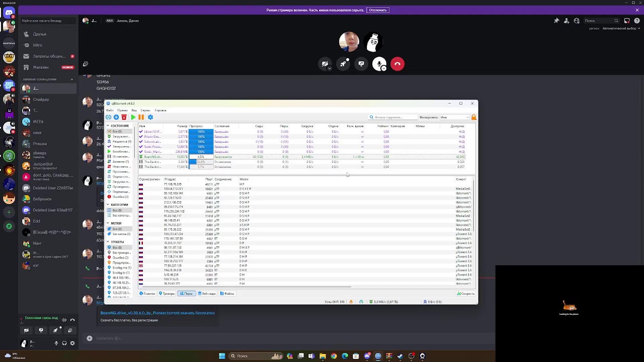This screenshot has width=644, height=362.
Task: Click BeamNG torrent 4.5% progress bar
Action: coord(201,157)
